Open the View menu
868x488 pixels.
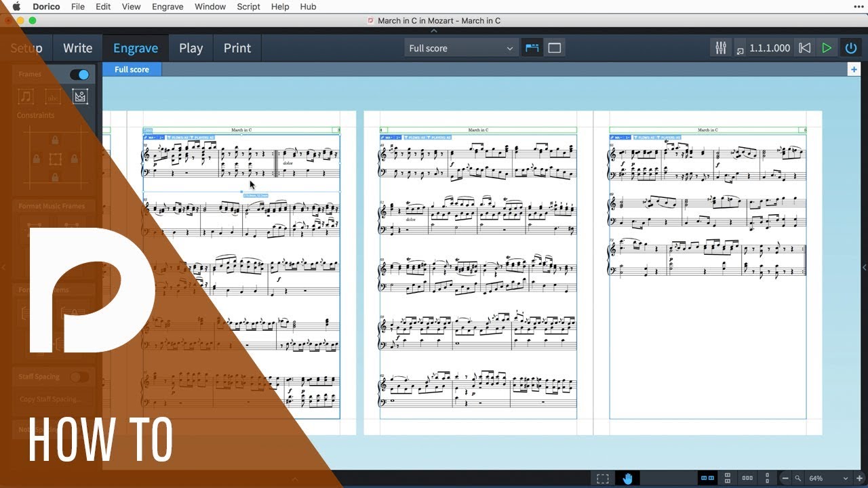[x=131, y=7]
